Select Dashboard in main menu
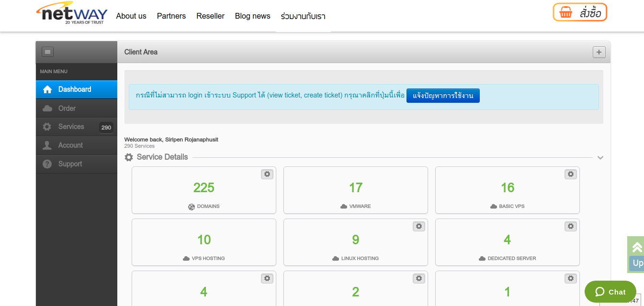644x306 pixels. 76,89
